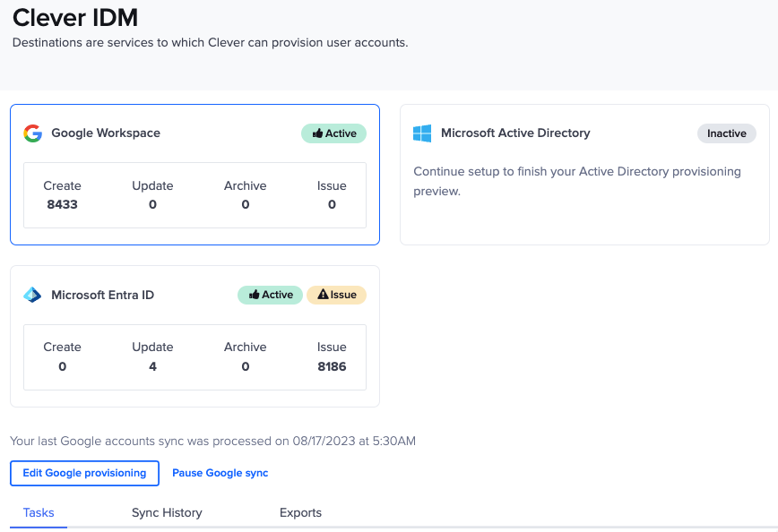Image resolution: width=778 pixels, height=532 pixels.
Task: Click the Update count 4 for Microsoft Entra ID
Action: point(152,365)
